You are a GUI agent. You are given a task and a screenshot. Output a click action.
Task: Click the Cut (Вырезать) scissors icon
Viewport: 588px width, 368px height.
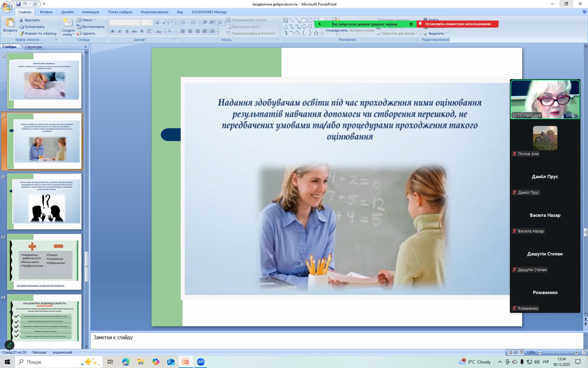click(x=21, y=20)
